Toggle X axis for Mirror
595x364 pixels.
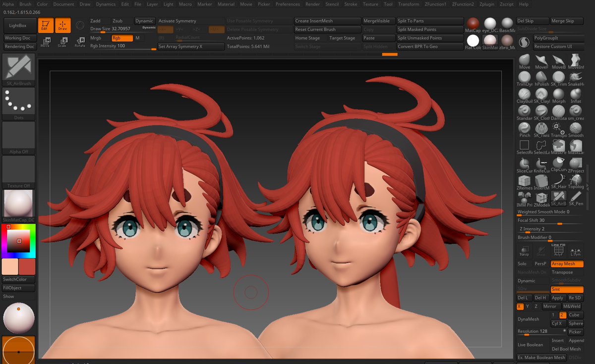click(520, 306)
